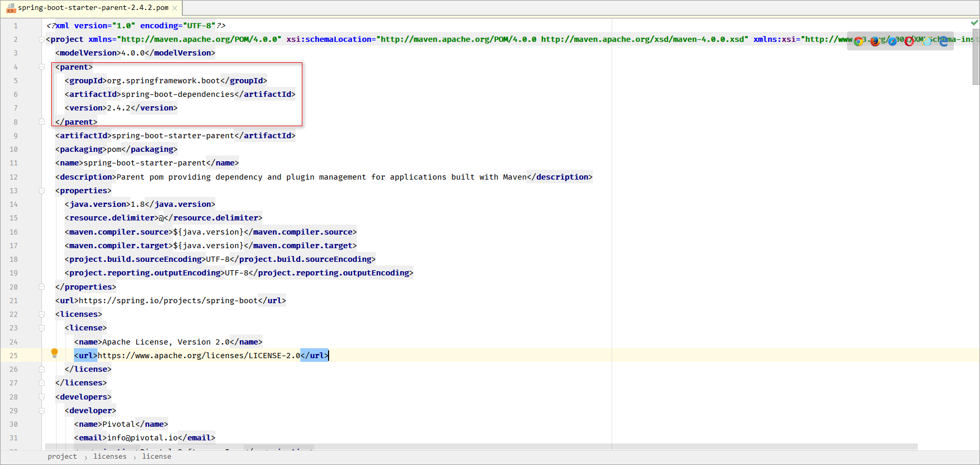Click the green inspection checkmark indicator
The width and height of the screenshot is (980, 465).
pos(974,23)
